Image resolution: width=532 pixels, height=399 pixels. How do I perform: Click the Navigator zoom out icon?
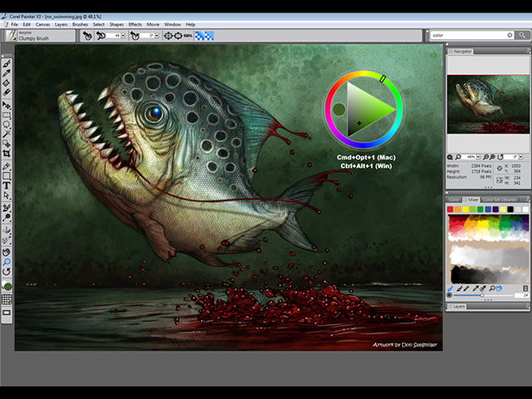click(x=485, y=157)
